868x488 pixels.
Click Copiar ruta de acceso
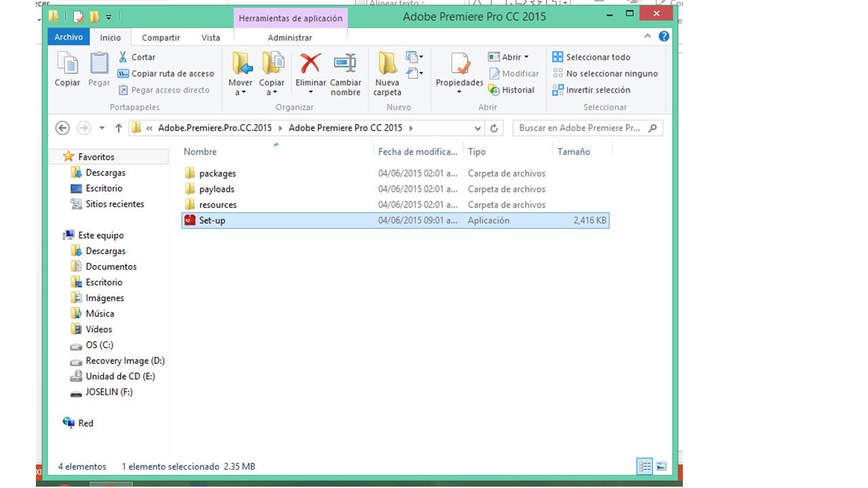tap(166, 73)
